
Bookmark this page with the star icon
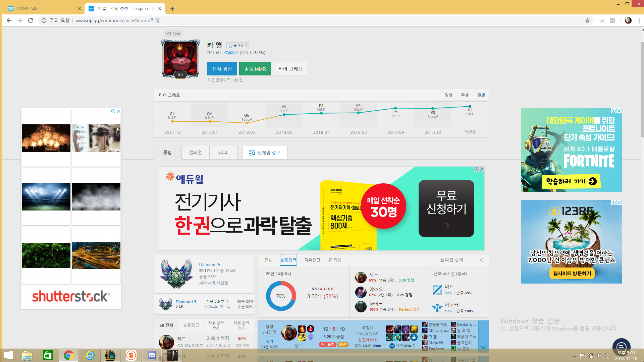[x=587, y=20]
